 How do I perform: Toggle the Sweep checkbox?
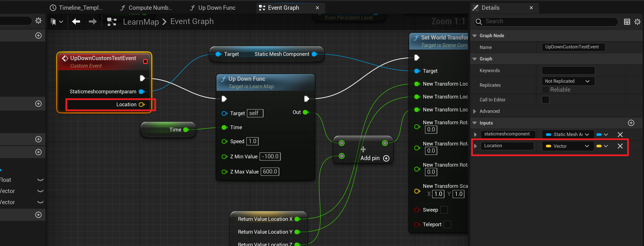(x=444, y=210)
